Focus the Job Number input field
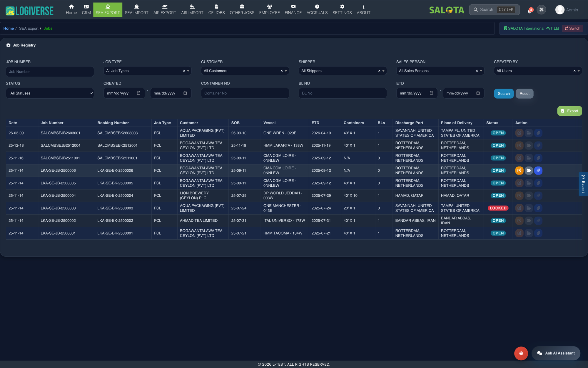Image resolution: width=588 pixels, height=368 pixels. 50,72
